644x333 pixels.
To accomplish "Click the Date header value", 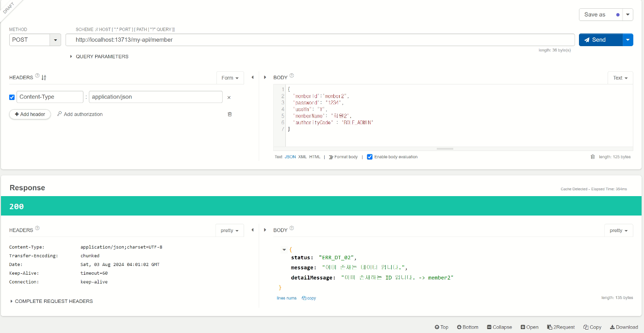I will click(120, 265).
